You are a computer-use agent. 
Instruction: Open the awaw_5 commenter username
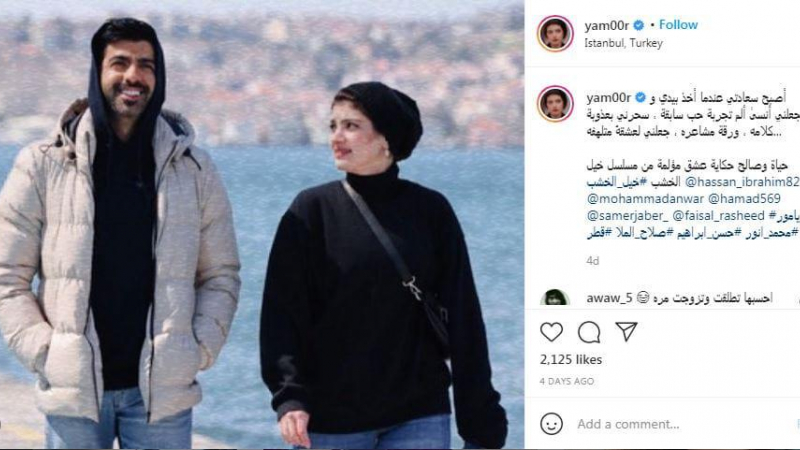pos(609,297)
